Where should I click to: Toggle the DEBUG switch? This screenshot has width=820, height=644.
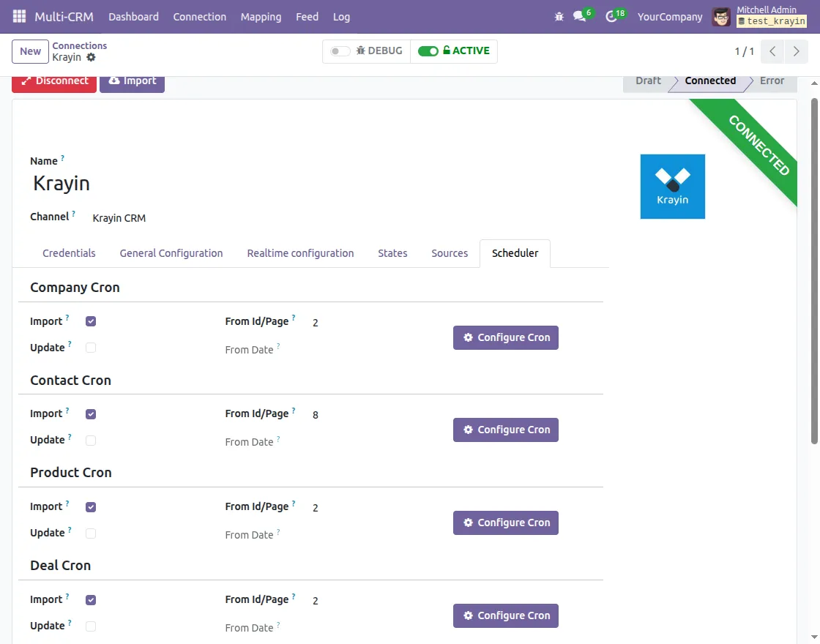click(340, 50)
